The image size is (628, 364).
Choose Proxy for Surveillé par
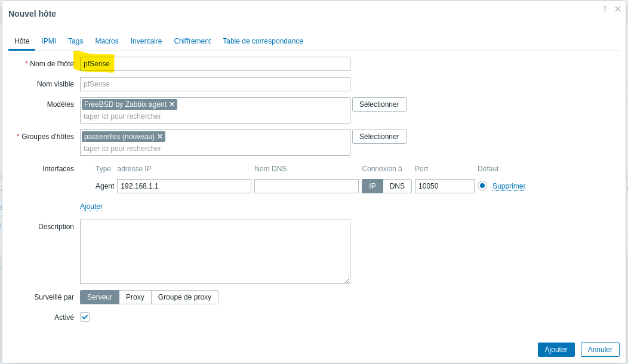[x=135, y=297]
